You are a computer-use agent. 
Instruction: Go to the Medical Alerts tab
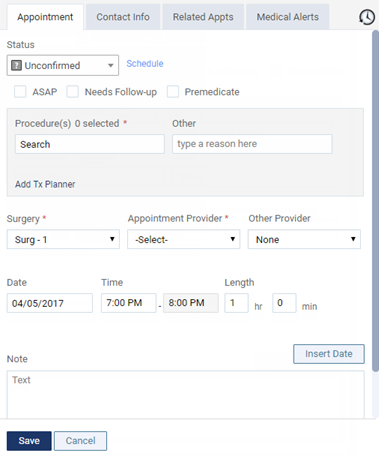tap(288, 17)
